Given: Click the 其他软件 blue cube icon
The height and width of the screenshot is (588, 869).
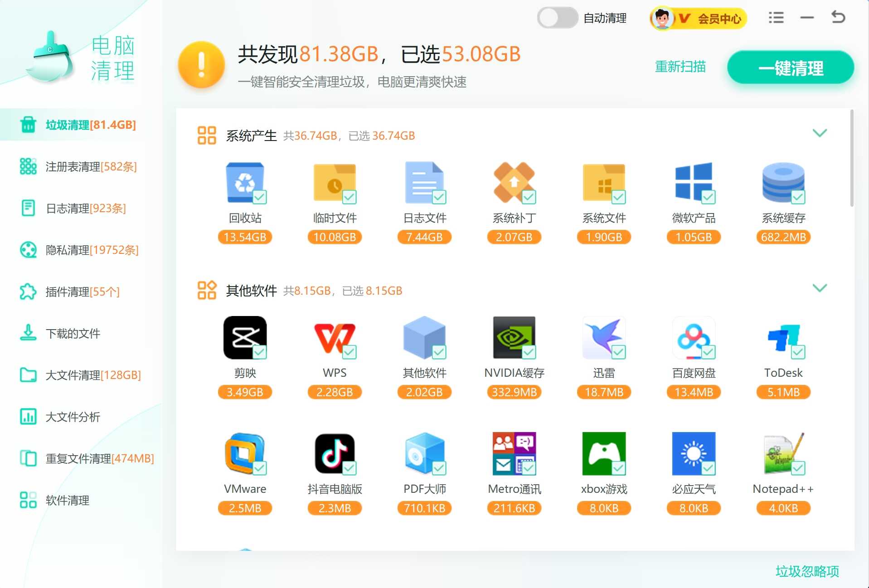Looking at the screenshot, I should pyautogui.click(x=424, y=337).
